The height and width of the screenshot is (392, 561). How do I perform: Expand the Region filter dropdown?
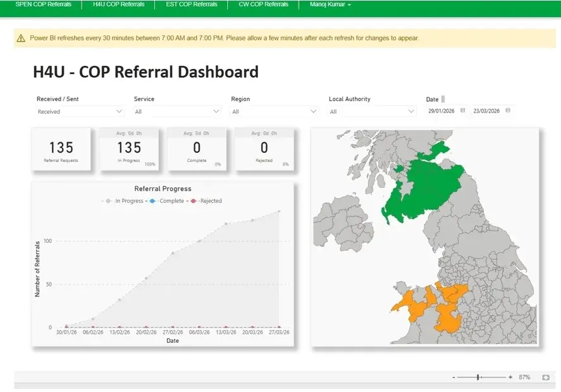point(274,111)
